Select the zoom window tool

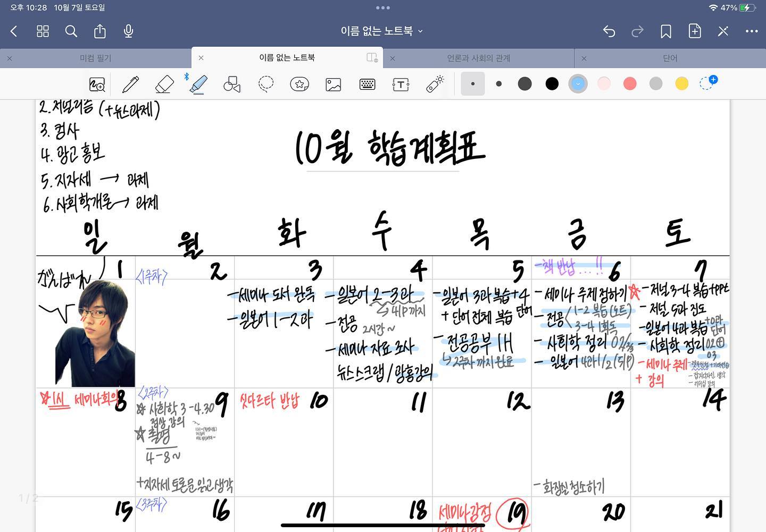click(x=97, y=85)
